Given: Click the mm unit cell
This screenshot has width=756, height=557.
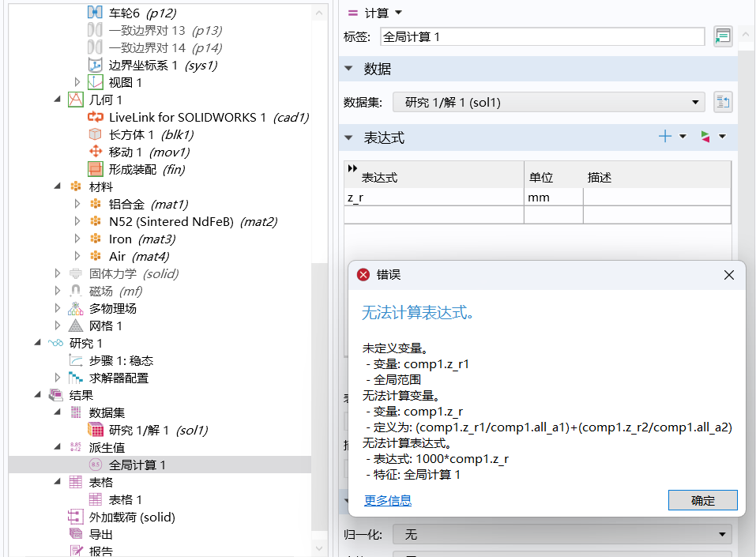Looking at the screenshot, I should click(554, 198).
